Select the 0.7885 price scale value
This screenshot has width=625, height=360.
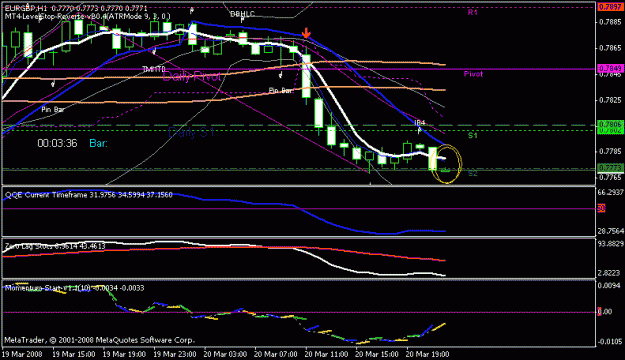coord(611,22)
